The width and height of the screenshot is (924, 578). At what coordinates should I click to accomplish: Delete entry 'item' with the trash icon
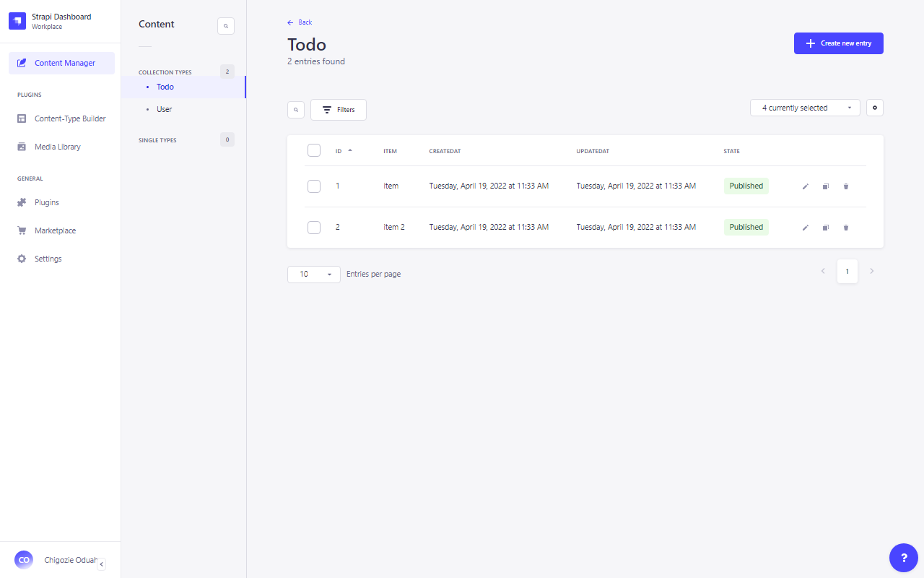click(x=846, y=186)
